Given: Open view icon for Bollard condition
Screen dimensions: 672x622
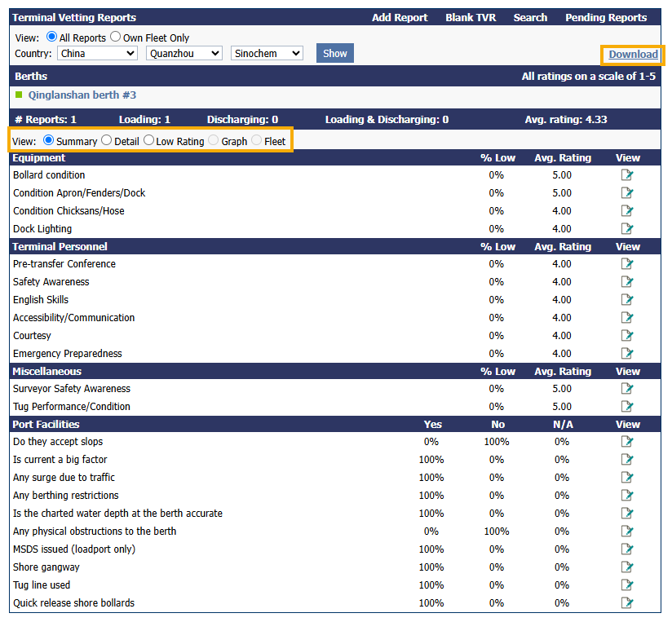Looking at the screenshot, I should pyautogui.click(x=627, y=175).
